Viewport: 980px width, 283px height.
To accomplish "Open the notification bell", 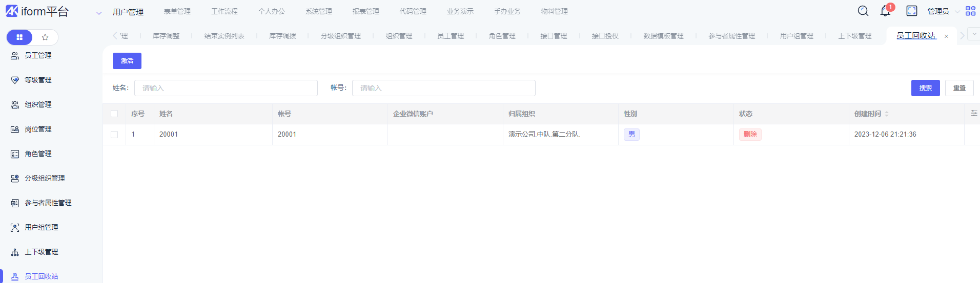I will [x=885, y=11].
